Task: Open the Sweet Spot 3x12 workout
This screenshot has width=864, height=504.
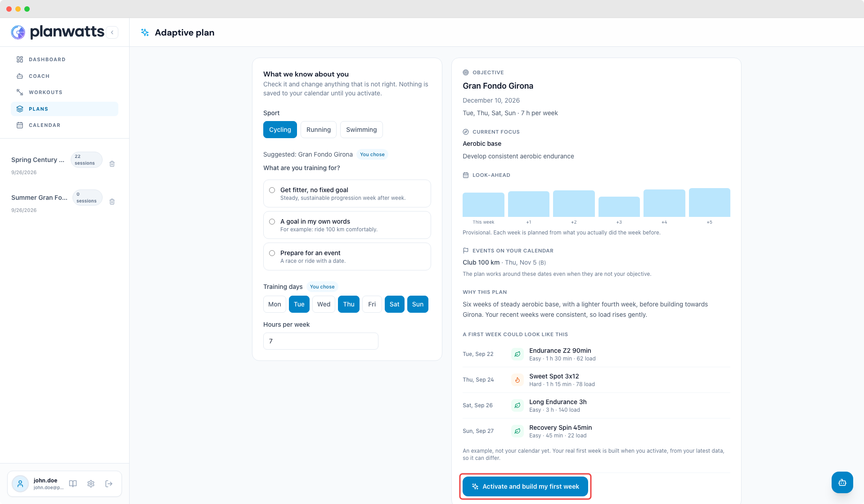Action: [x=596, y=380]
